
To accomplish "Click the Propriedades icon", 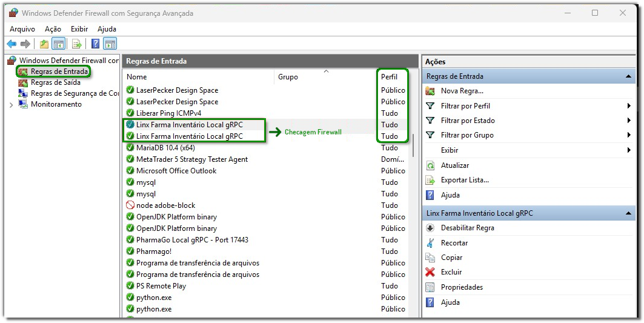I will click(430, 287).
